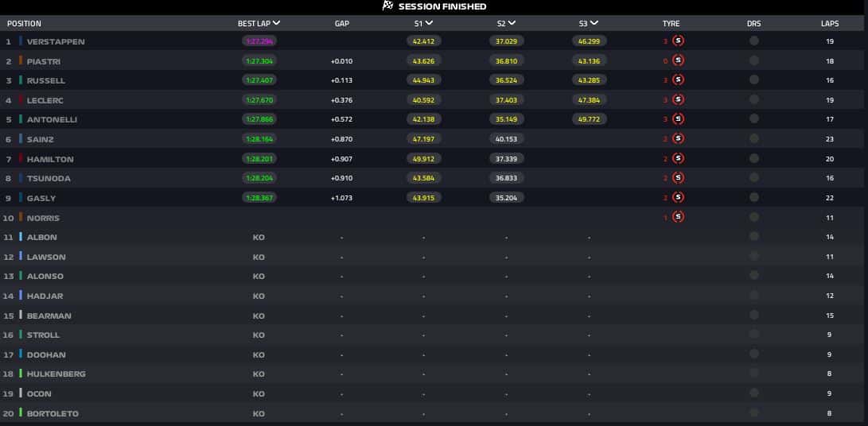Click Gasly's soft tyre icon
This screenshot has height=426, width=868.
tap(678, 197)
